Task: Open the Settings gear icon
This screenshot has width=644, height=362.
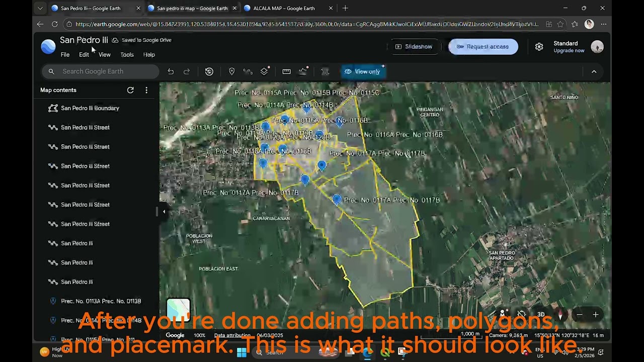Action: tap(539, 47)
